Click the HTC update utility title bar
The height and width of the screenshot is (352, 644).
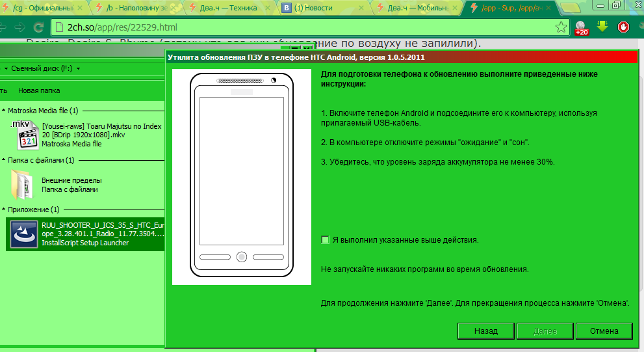402,57
